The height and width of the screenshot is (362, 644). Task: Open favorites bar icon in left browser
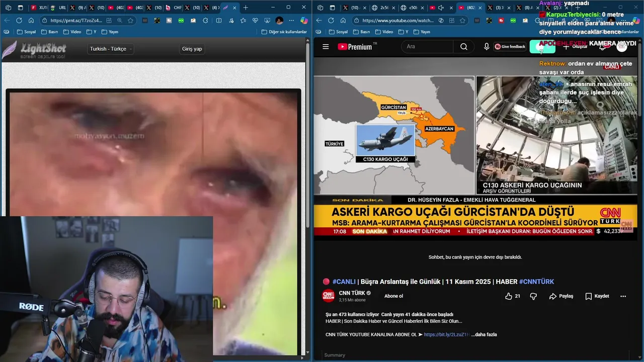7,32
